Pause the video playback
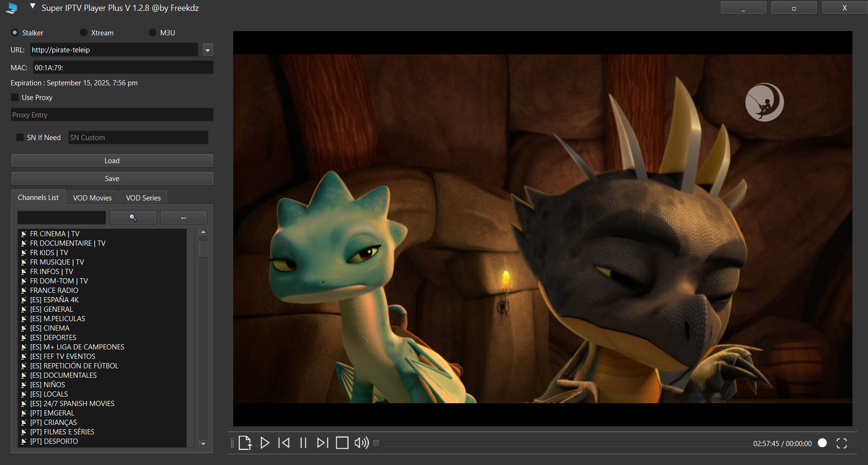868x465 pixels. point(303,443)
